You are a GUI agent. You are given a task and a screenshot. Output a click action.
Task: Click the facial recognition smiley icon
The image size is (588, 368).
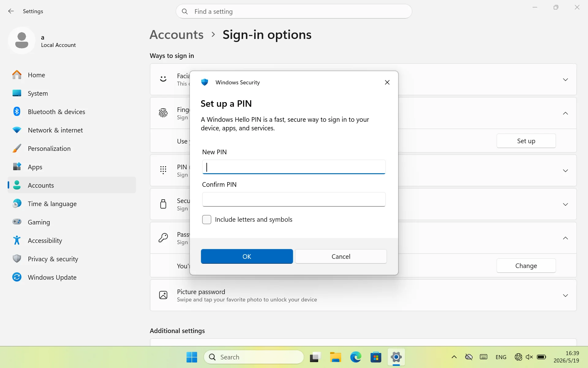163,79
